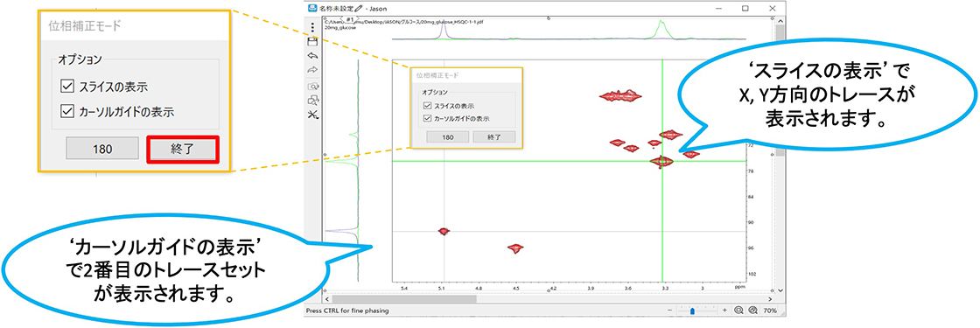980x328 pixels.
Task: Click the save disk icon
Action: click(x=313, y=42)
